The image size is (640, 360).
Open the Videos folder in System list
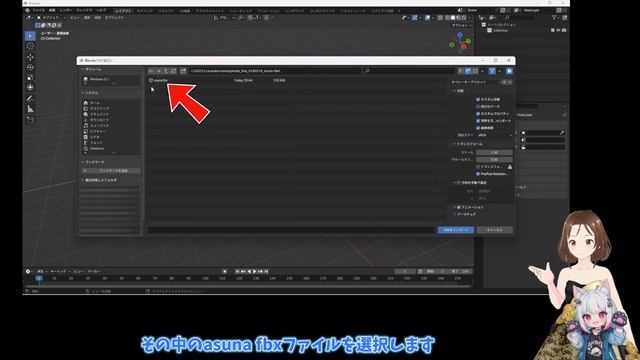(x=110, y=137)
